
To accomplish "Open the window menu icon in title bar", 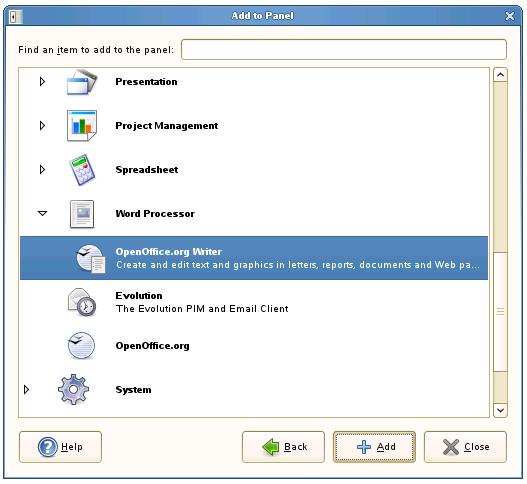I will (15, 16).
